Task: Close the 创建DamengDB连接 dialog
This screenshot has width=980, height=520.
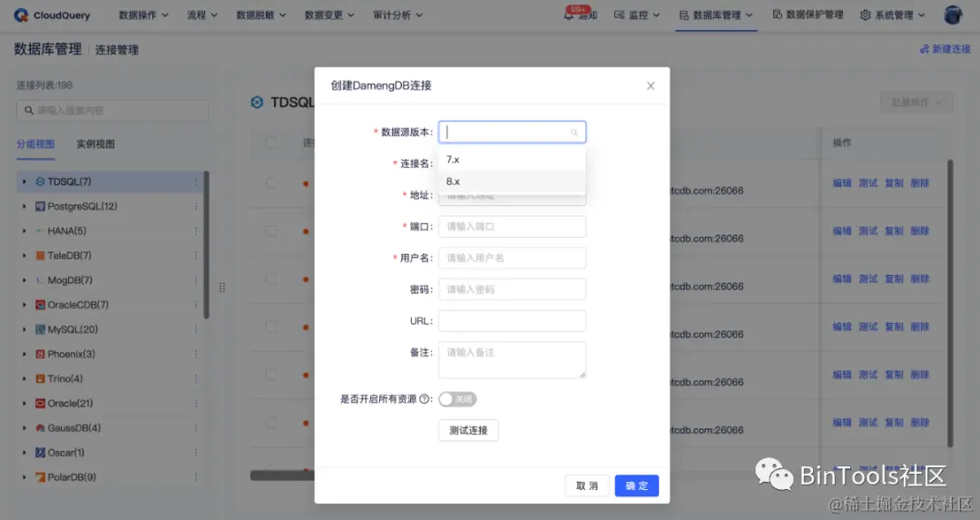Action: pos(651,85)
